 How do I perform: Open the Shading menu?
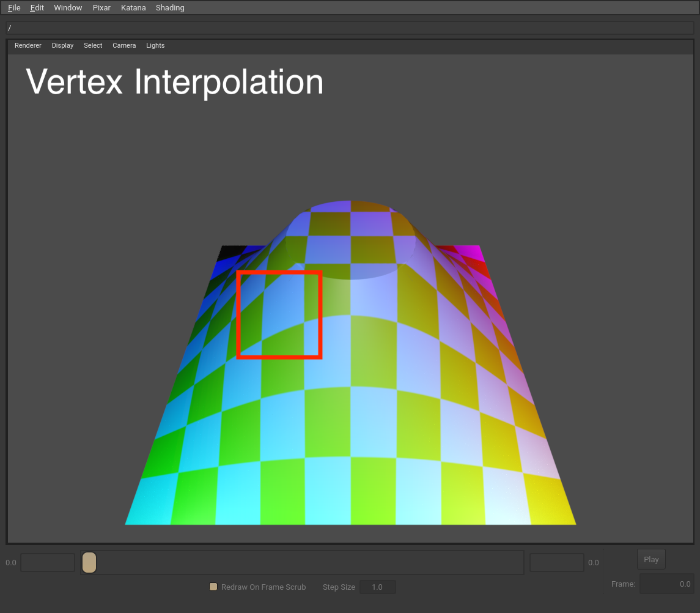[x=170, y=8]
